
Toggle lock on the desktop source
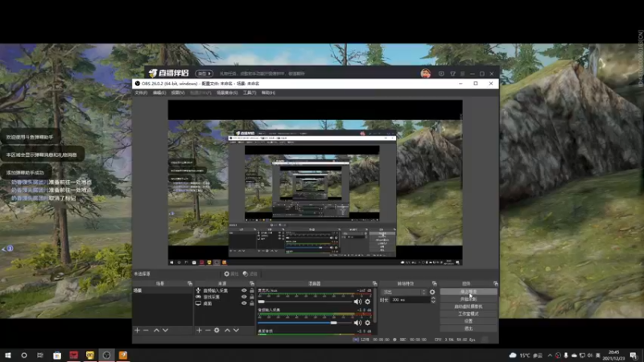(x=252, y=303)
